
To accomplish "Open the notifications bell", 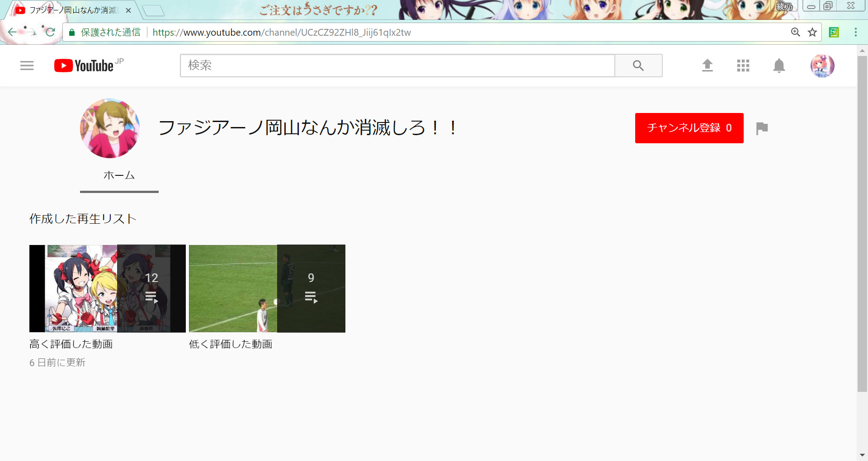I will (778, 66).
